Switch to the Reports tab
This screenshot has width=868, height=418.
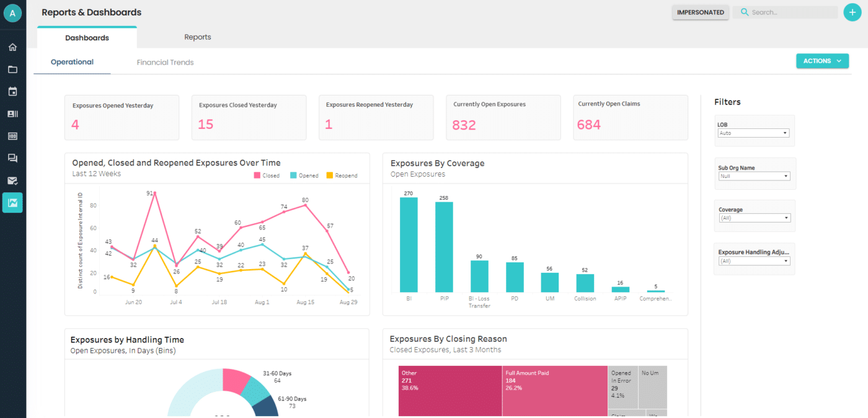[197, 37]
